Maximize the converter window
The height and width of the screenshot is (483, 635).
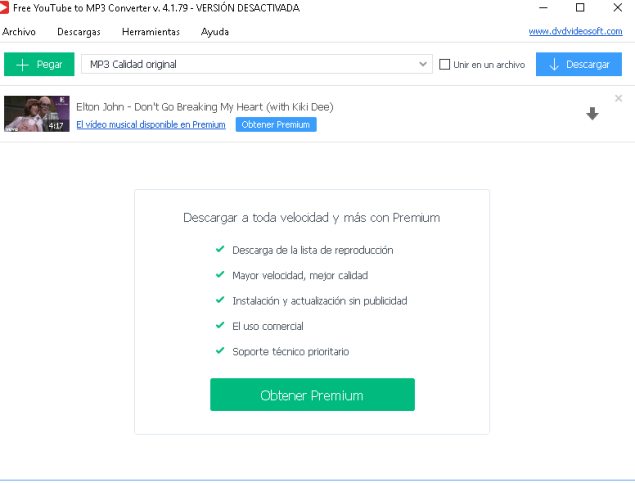coord(579,8)
